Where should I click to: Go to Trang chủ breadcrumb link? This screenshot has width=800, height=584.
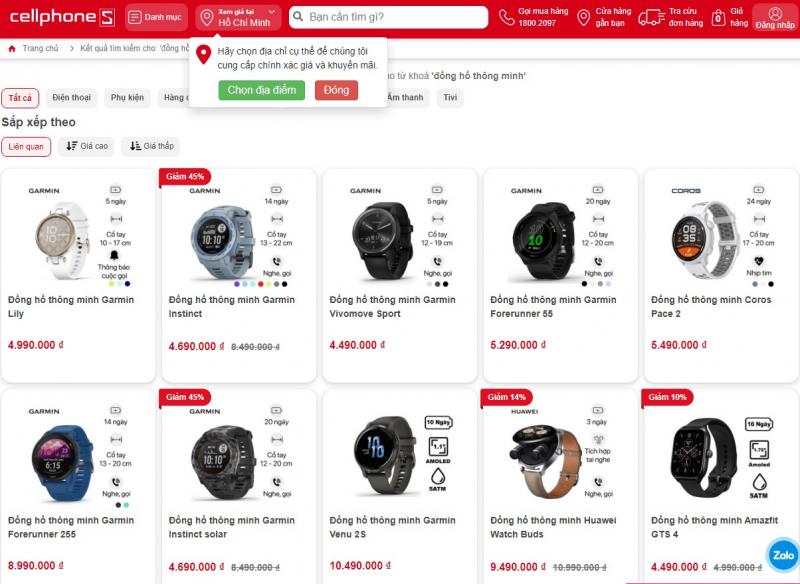(x=40, y=48)
